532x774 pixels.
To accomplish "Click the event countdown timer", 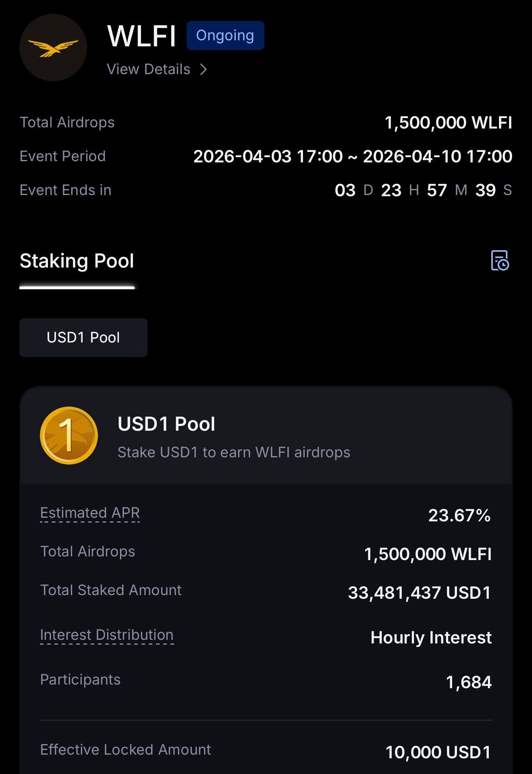I will coord(423,190).
